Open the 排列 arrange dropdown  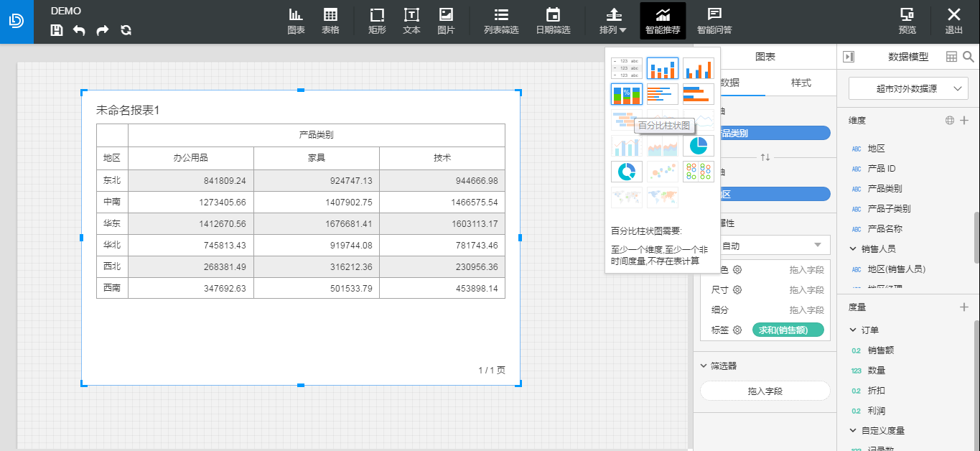coord(613,22)
